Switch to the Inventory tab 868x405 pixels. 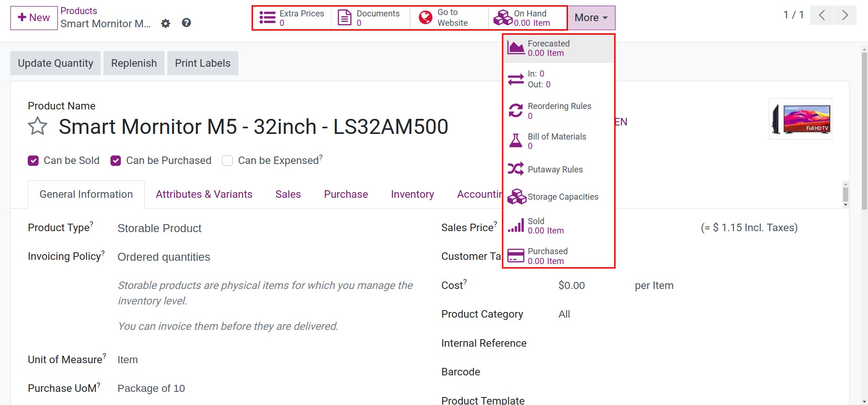[x=412, y=195]
